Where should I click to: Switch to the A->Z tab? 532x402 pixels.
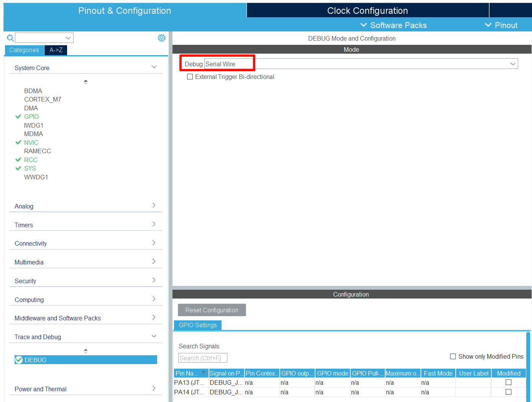(56, 50)
